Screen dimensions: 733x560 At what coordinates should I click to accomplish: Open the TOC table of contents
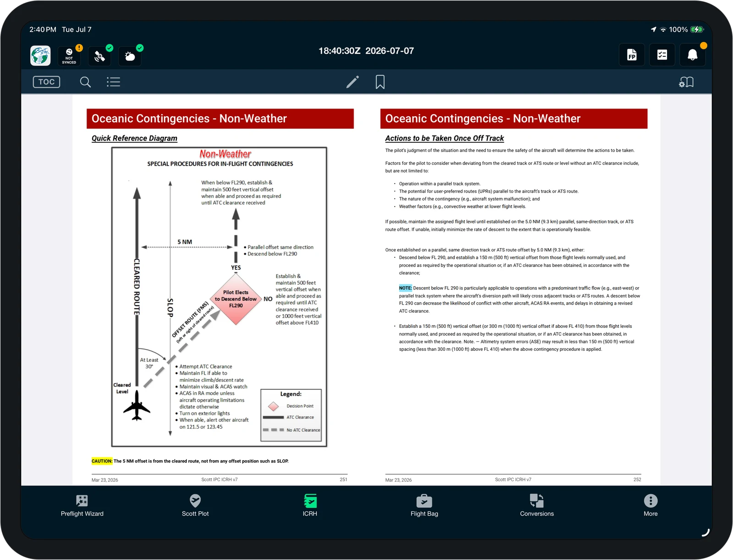click(x=46, y=82)
